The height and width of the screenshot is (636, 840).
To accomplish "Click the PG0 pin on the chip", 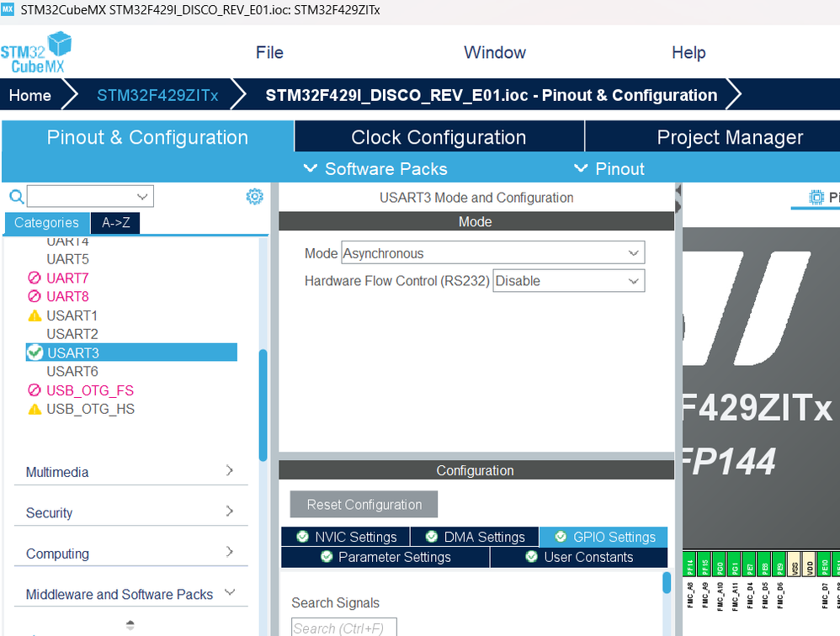I will point(720,564).
